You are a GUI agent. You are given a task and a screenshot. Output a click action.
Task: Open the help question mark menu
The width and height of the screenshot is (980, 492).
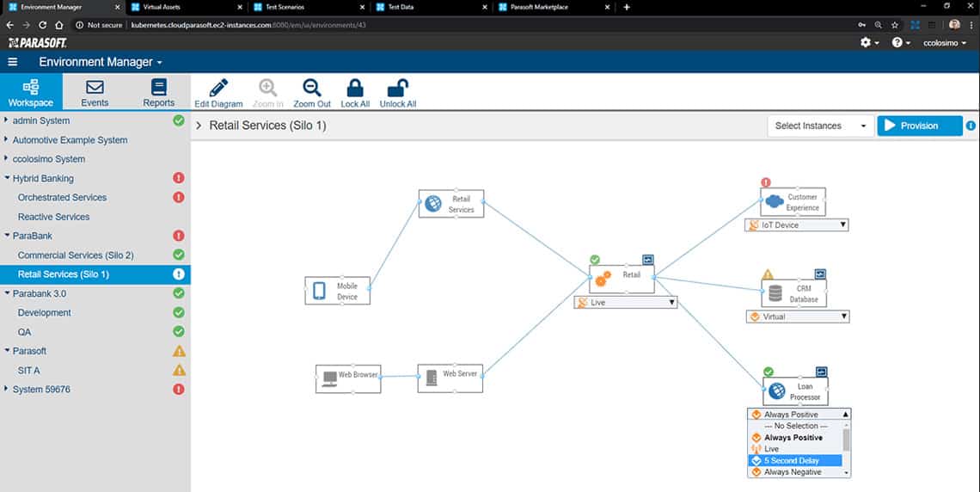[x=901, y=42]
